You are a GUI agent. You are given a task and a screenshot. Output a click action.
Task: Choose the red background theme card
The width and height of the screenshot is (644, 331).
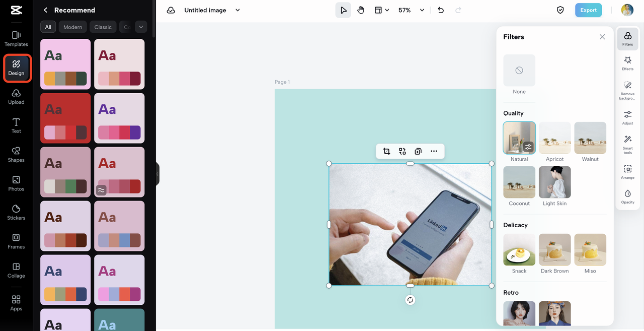(x=65, y=118)
